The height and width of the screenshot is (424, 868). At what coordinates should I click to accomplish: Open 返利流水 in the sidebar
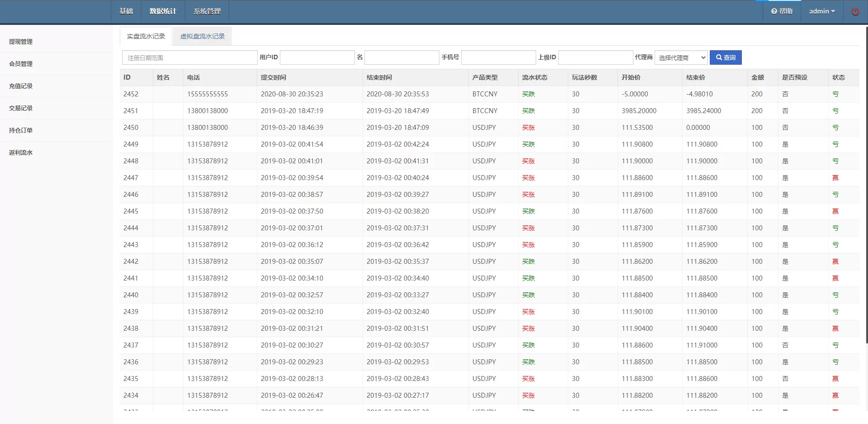[x=21, y=152]
